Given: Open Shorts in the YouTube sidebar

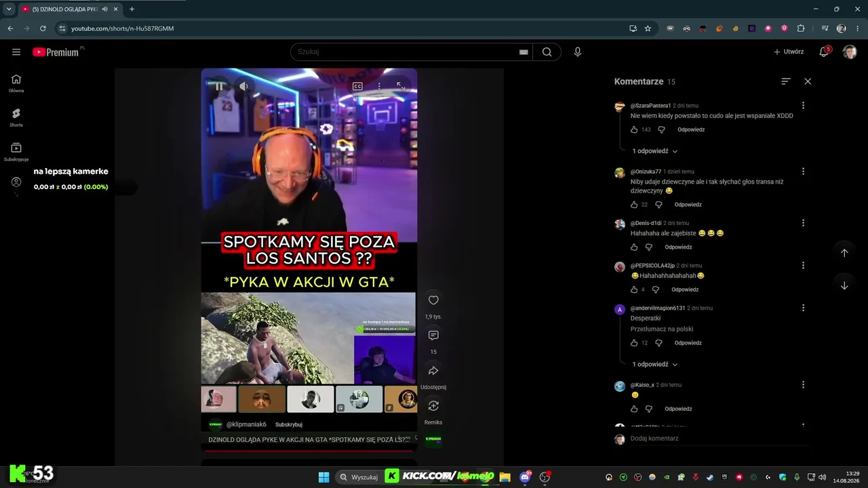Looking at the screenshot, I should [16, 118].
